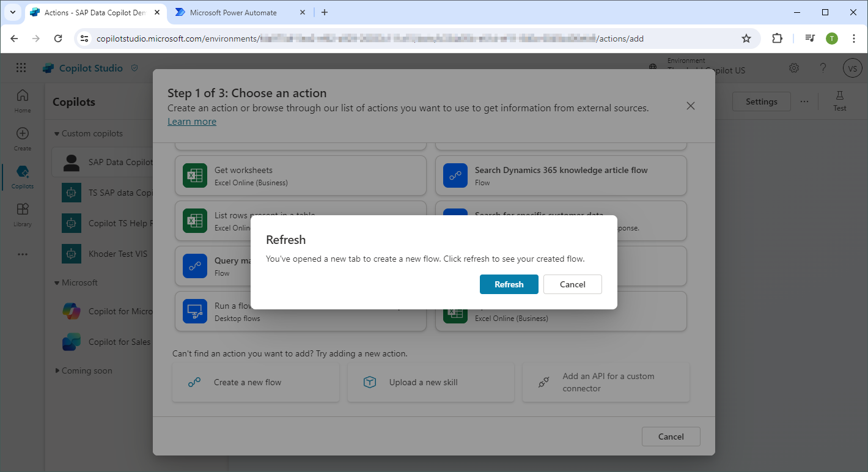Click the custom connector plug icon
Image resolution: width=868 pixels, height=472 pixels.
[543, 383]
